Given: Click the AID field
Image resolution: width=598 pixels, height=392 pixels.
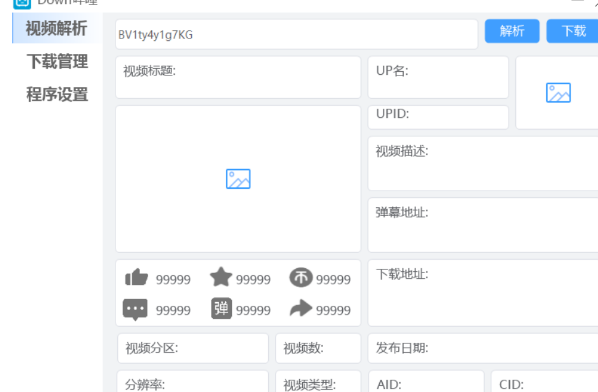Looking at the screenshot, I should [x=426, y=382].
